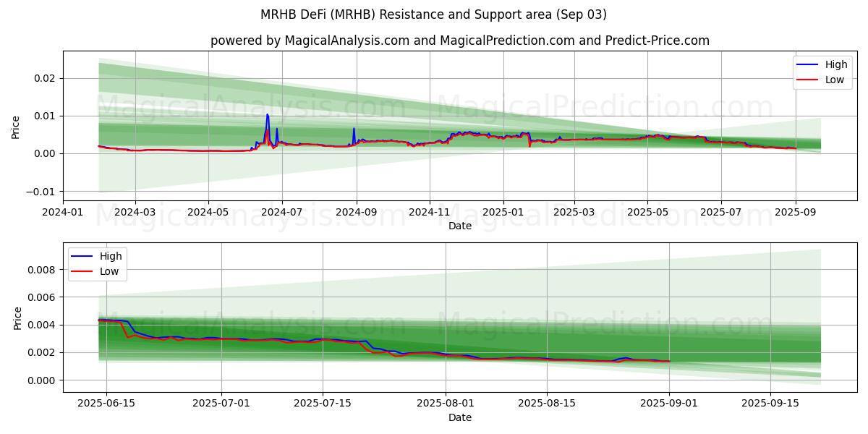Click the '2025-09' tick label on top chart

795,212
